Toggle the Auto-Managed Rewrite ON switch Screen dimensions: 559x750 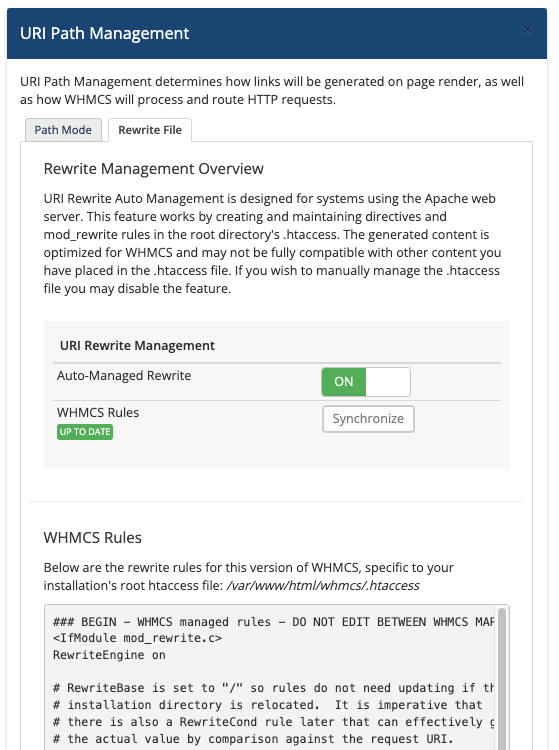(x=366, y=382)
